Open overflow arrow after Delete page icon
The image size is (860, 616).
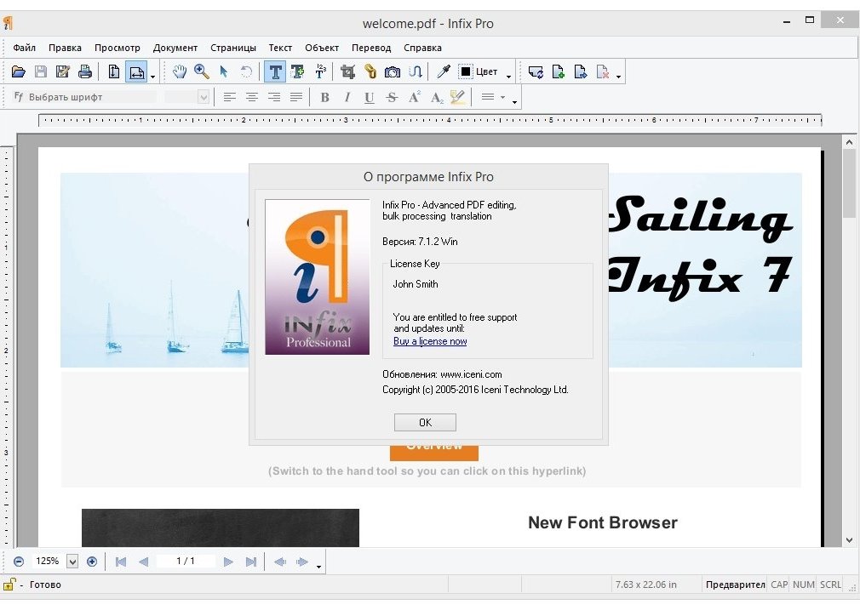(x=619, y=77)
